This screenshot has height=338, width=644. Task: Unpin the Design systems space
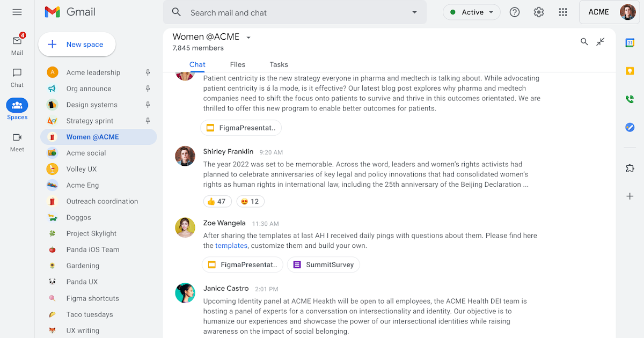pyautogui.click(x=148, y=105)
